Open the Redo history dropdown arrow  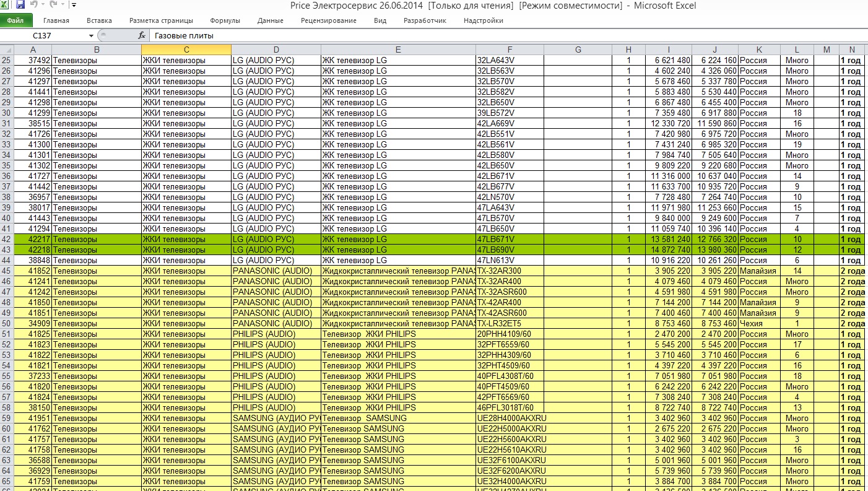click(63, 6)
